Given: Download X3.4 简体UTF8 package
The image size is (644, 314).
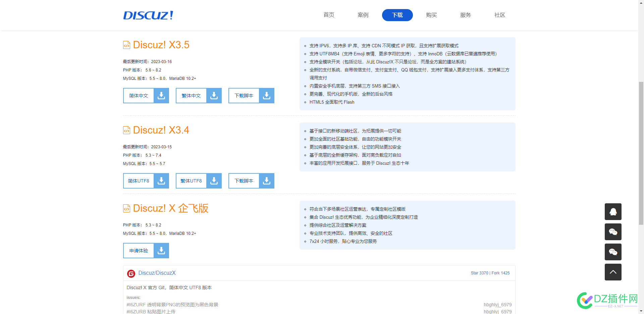Looking at the screenshot, I should [139, 181].
